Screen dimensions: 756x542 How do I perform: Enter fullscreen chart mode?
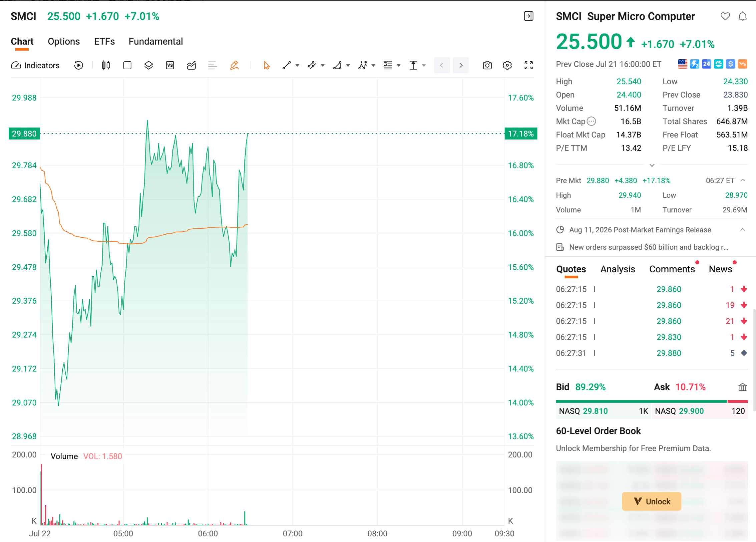coord(528,65)
